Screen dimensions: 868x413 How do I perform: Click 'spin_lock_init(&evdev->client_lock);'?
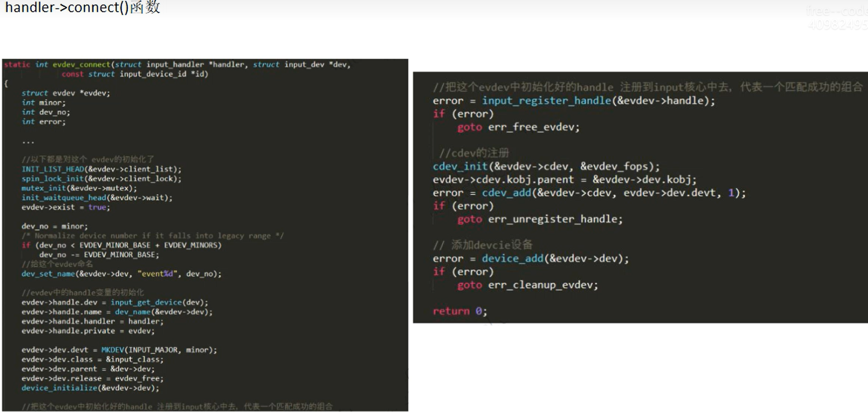(x=101, y=178)
